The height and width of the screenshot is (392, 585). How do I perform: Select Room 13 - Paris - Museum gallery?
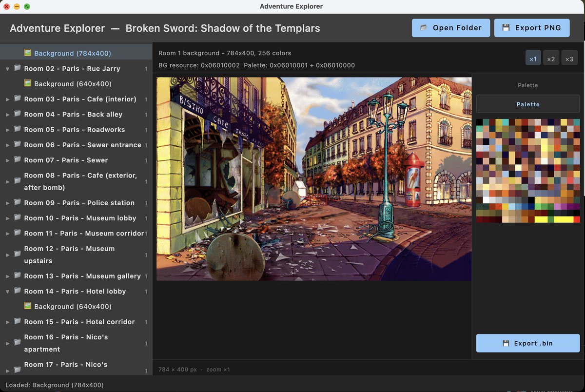point(76,276)
